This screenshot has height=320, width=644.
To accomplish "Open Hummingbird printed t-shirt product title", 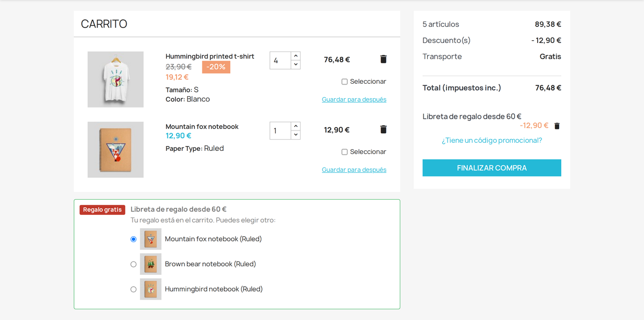I will pyautogui.click(x=210, y=56).
